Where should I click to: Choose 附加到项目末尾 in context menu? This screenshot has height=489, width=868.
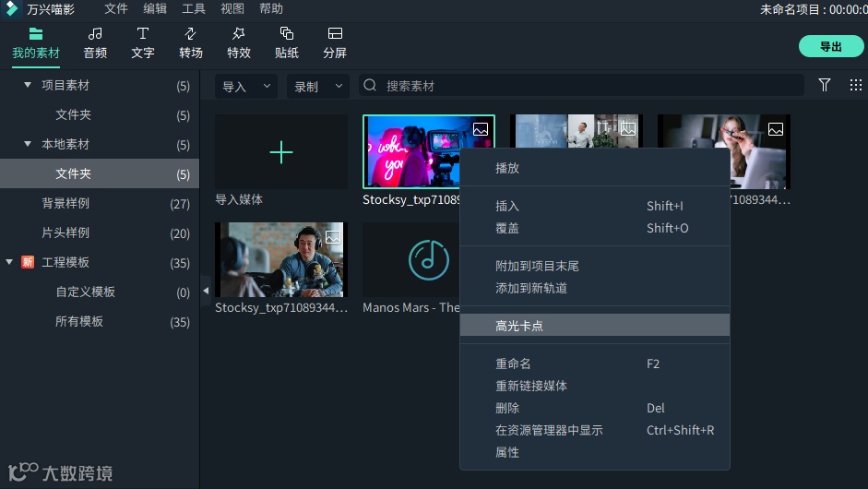(595, 266)
